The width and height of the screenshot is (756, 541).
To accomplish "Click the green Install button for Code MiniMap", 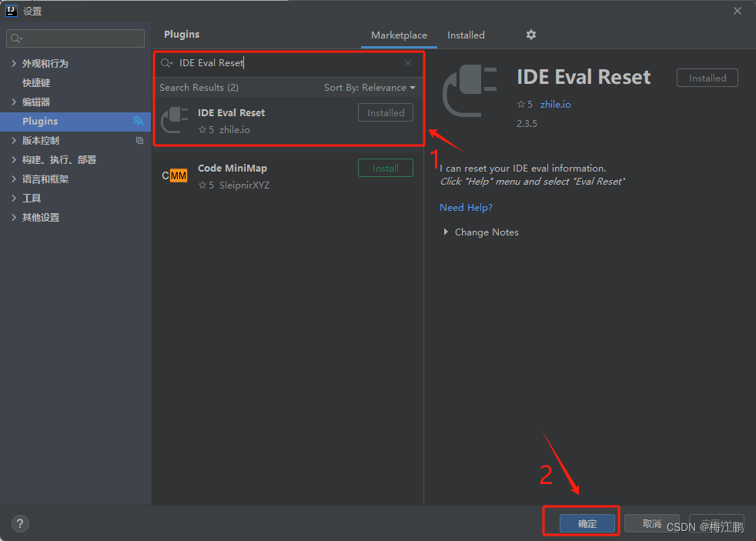I will [x=385, y=168].
